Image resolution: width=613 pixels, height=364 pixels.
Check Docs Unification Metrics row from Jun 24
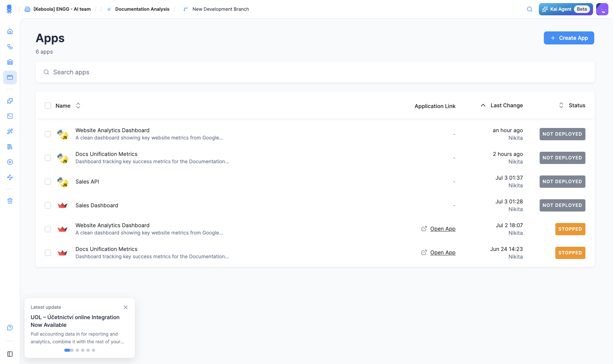tap(48, 253)
